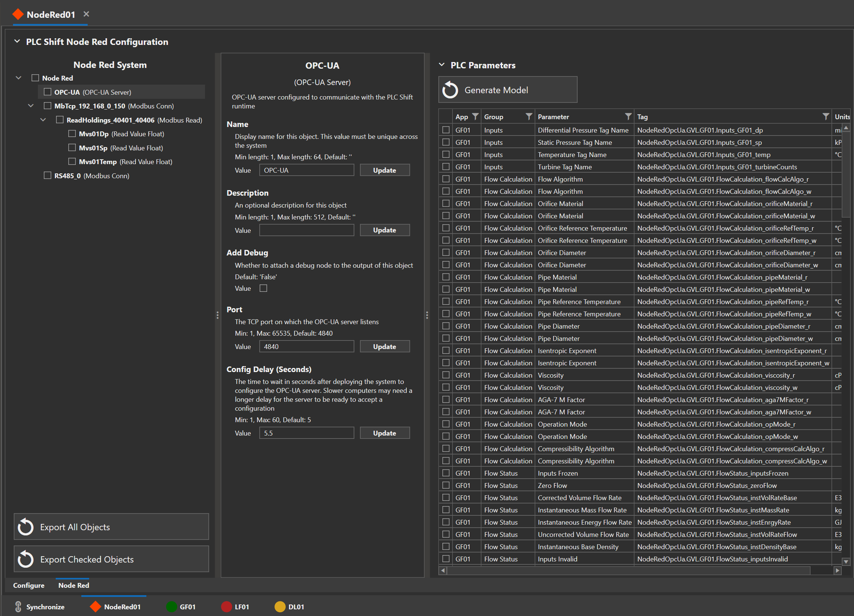Image resolution: width=854 pixels, height=616 pixels.
Task: Open the Group column filter icon
Action: 529,117
